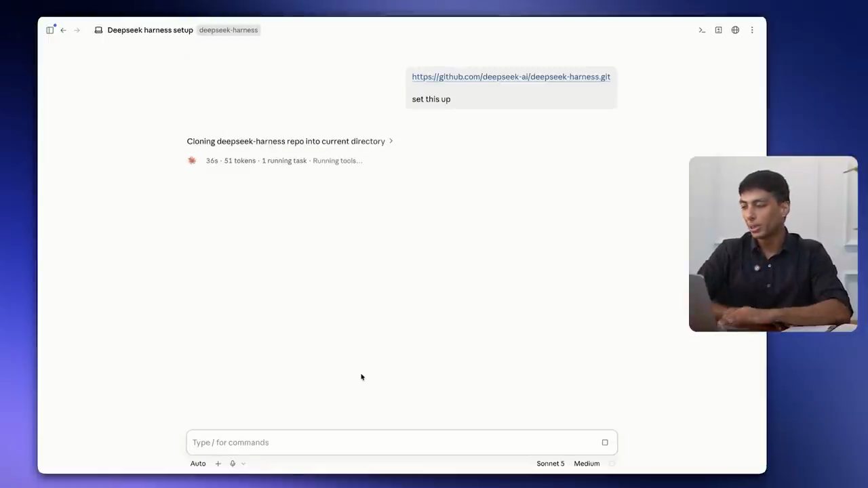Expand Cloning deepseek-harness repo step chevron
The height and width of the screenshot is (488, 868).
391,141
